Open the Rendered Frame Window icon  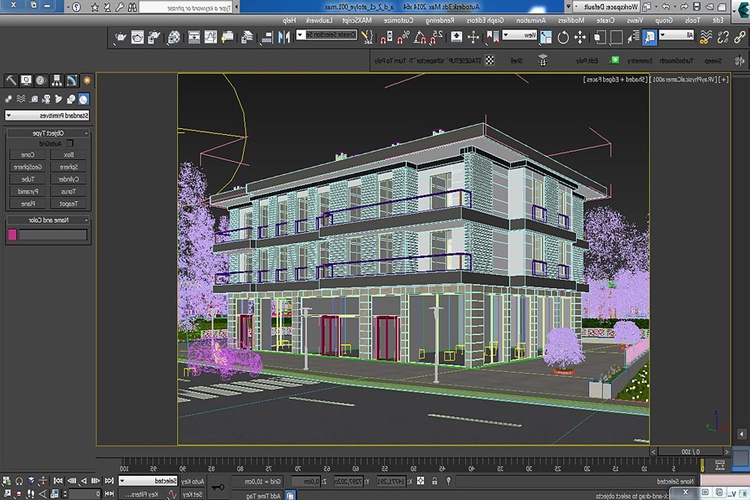(x=137, y=37)
